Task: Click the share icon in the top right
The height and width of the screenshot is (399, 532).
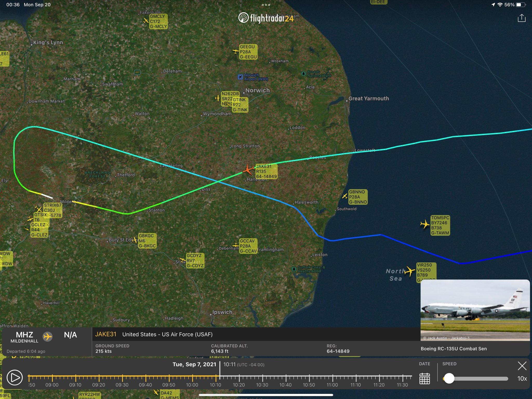Action: pos(522,18)
